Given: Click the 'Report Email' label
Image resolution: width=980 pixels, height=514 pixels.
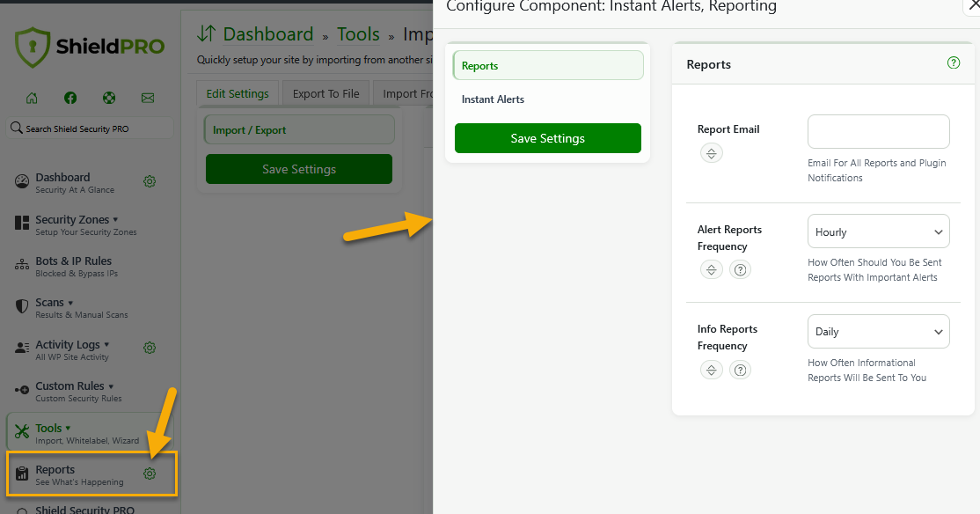Looking at the screenshot, I should [x=728, y=129].
